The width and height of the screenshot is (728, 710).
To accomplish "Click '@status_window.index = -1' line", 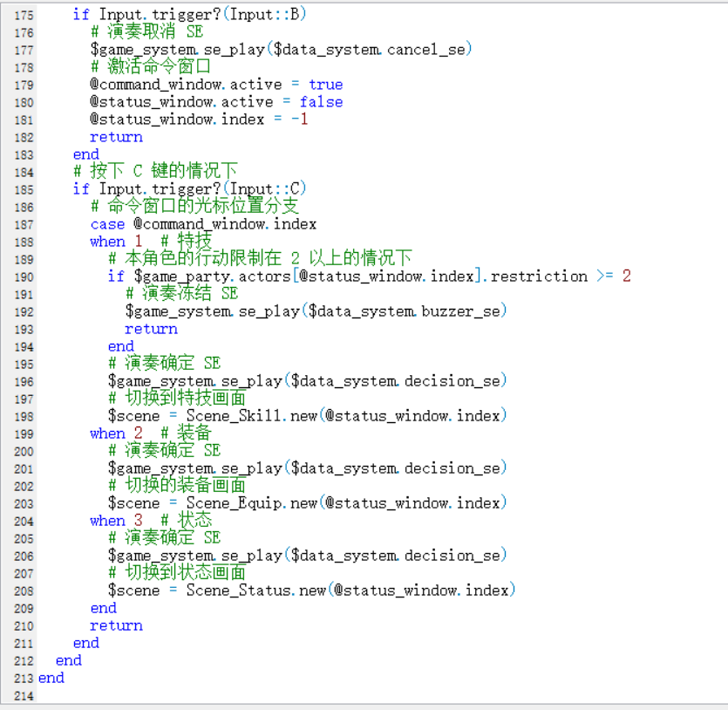I will coord(199,119).
